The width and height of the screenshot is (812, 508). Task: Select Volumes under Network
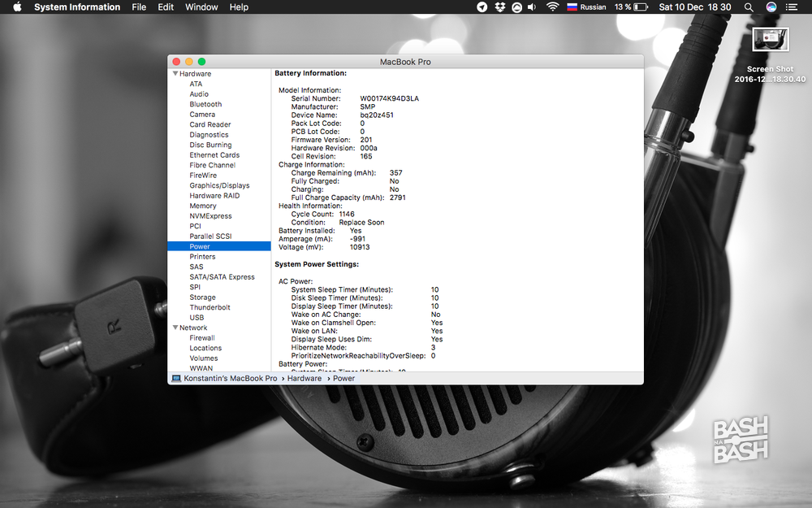204,358
